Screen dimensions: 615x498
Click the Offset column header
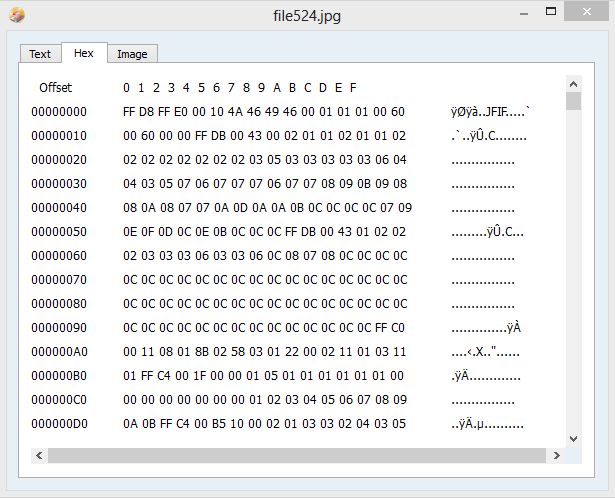56,88
